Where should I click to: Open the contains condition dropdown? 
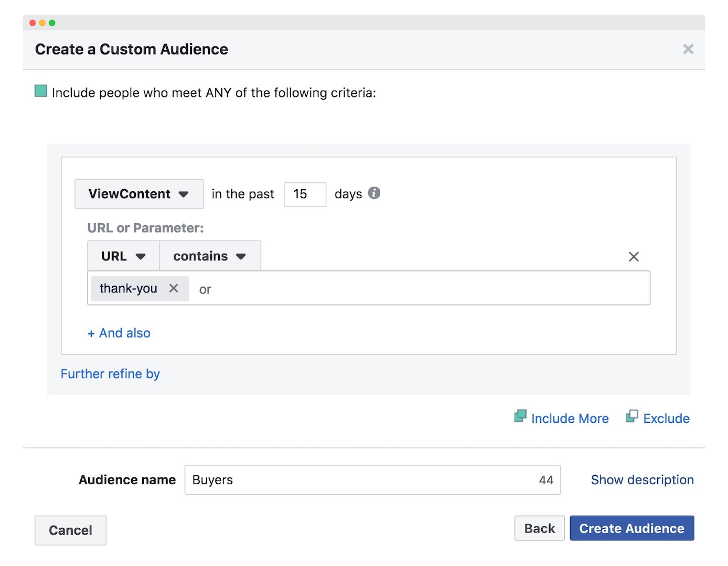210,256
